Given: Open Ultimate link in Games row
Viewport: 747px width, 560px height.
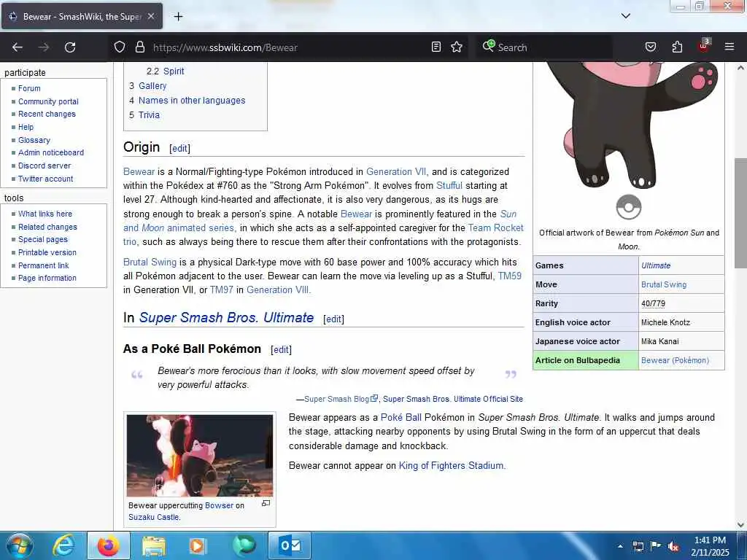Looking at the screenshot, I should (x=656, y=265).
